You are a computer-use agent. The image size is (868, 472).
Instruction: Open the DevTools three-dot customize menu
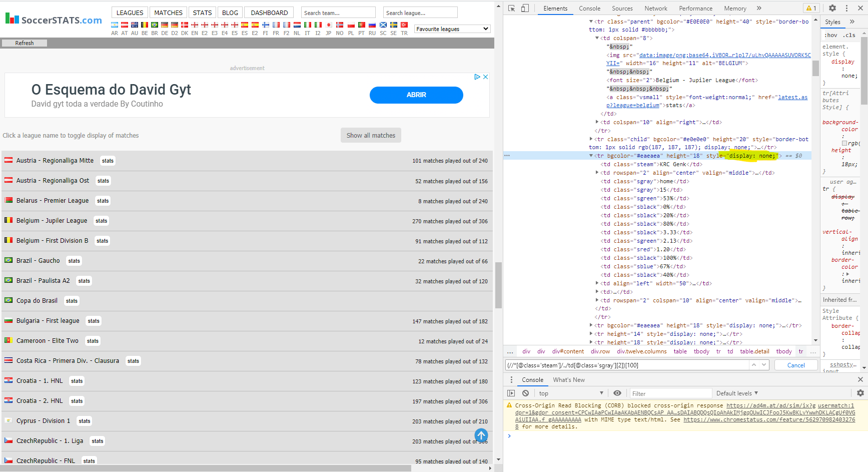click(846, 8)
